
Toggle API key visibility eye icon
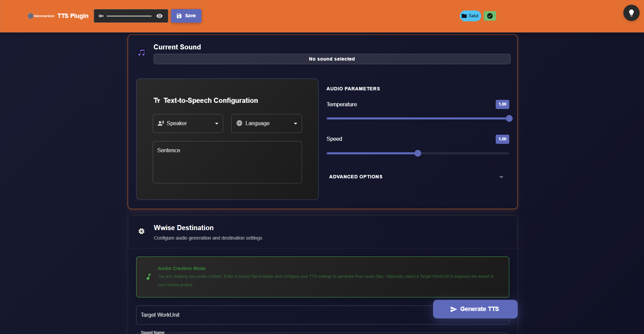click(159, 16)
